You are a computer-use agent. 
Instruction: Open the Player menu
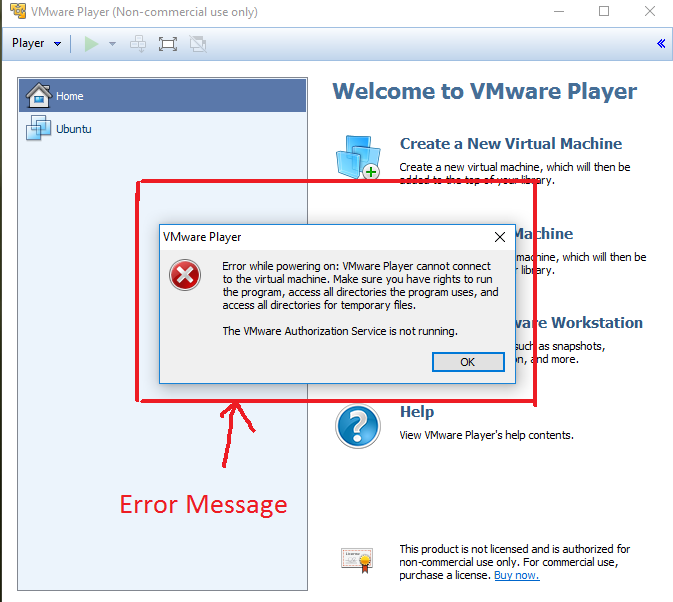(x=36, y=43)
